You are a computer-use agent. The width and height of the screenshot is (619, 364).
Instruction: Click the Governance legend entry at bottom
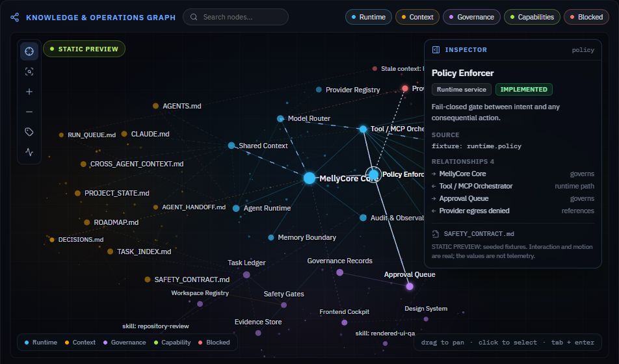[x=124, y=343]
